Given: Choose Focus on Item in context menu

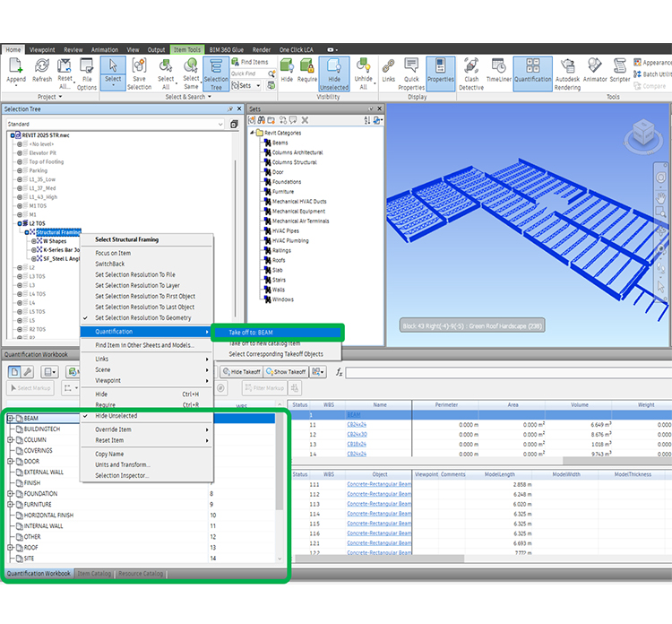Looking at the screenshot, I should (x=113, y=253).
